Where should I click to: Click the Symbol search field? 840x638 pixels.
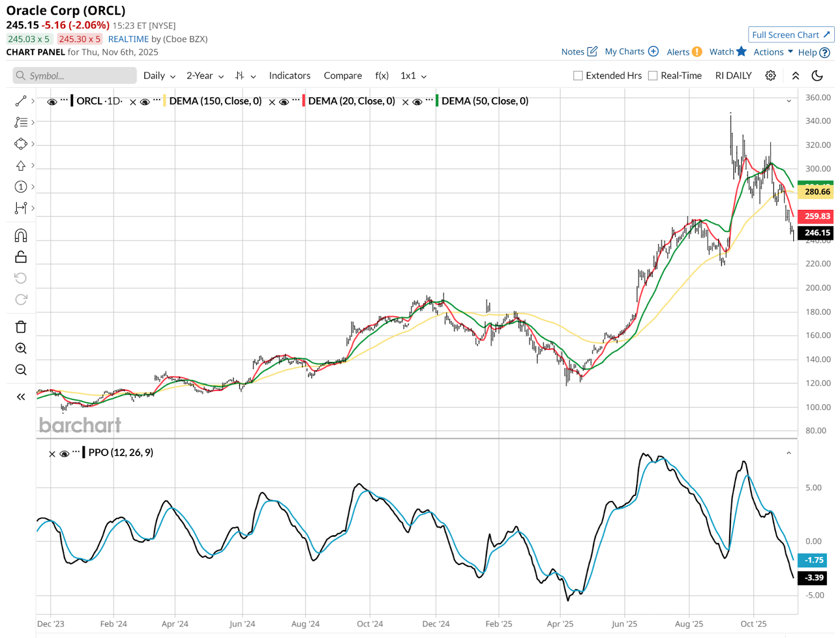[75, 76]
